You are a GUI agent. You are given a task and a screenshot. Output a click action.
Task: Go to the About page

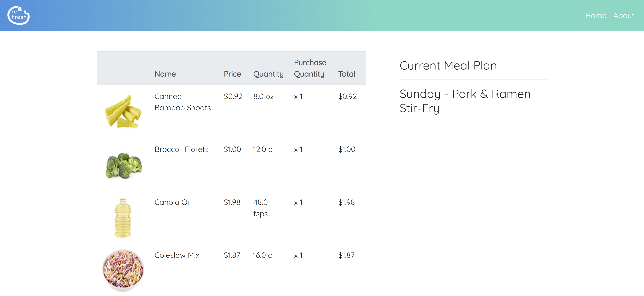click(x=623, y=16)
